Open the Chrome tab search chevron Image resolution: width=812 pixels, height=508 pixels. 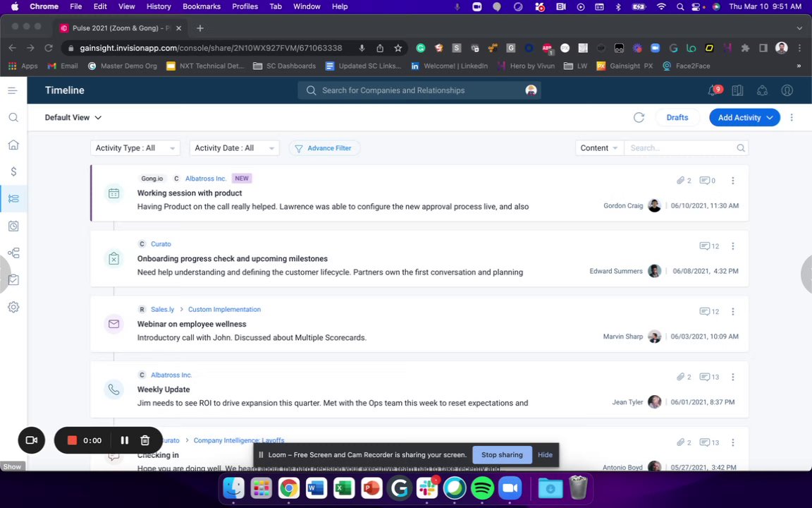pos(799,28)
